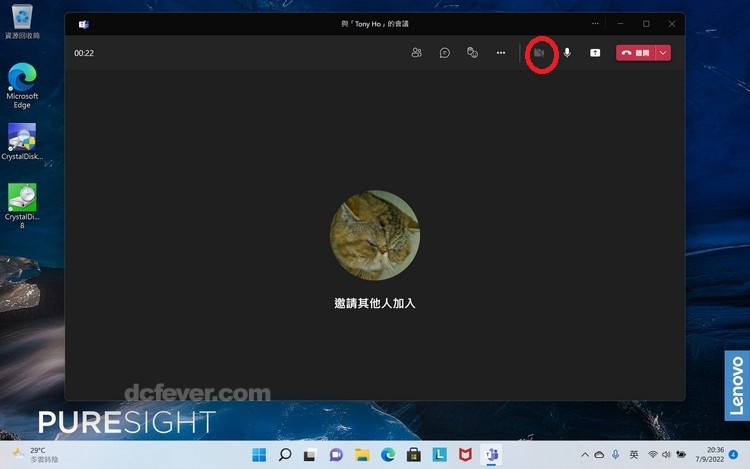The height and width of the screenshot is (469, 750).
Task: Click the 邀請其他人加入 invite text
Action: (375, 303)
